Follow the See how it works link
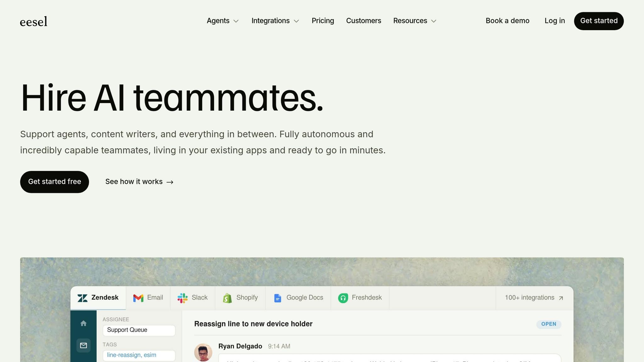The height and width of the screenshot is (362, 644). coord(139,182)
